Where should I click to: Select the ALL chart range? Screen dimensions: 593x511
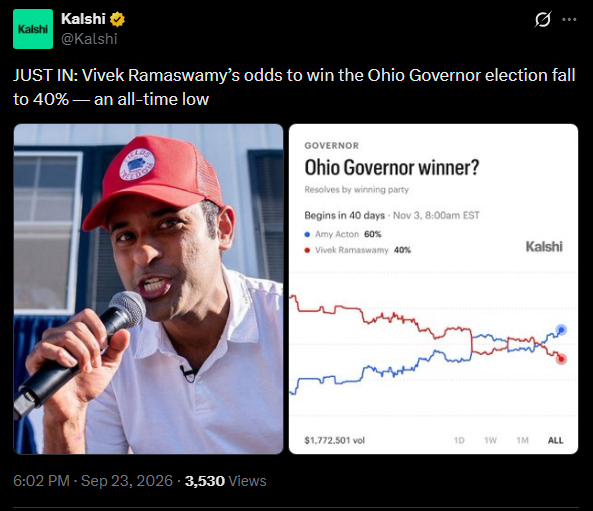(x=555, y=440)
